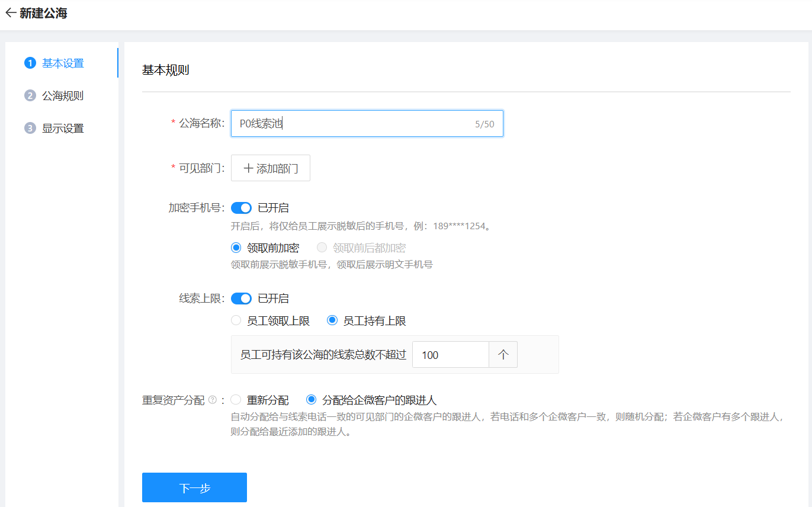Click the help icon next to 重复资产分配
This screenshot has height=507, width=812.
(213, 400)
